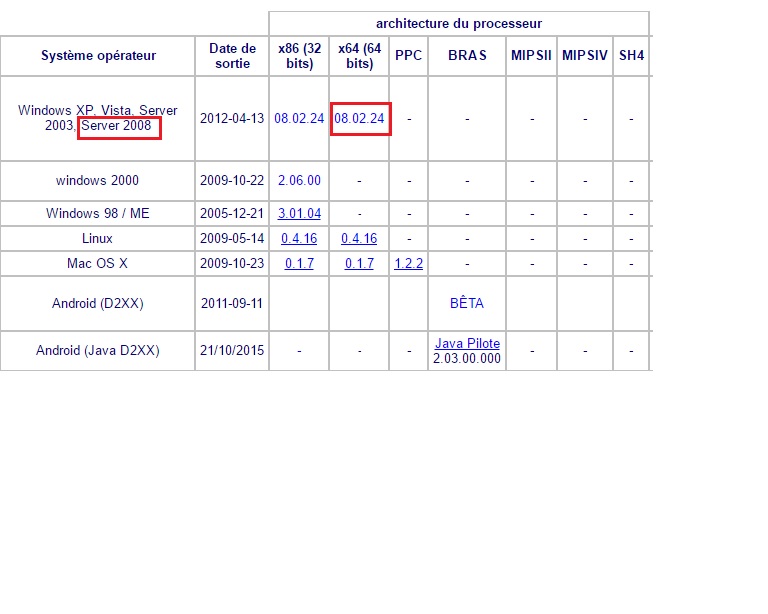
Task: Open the Linux x64 0.4.16 driver link
Action: point(359,238)
